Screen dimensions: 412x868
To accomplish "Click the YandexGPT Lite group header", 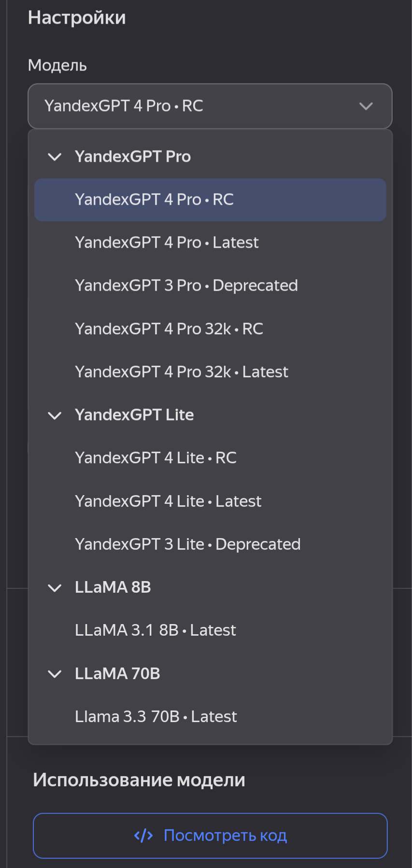I will pos(210,415).
